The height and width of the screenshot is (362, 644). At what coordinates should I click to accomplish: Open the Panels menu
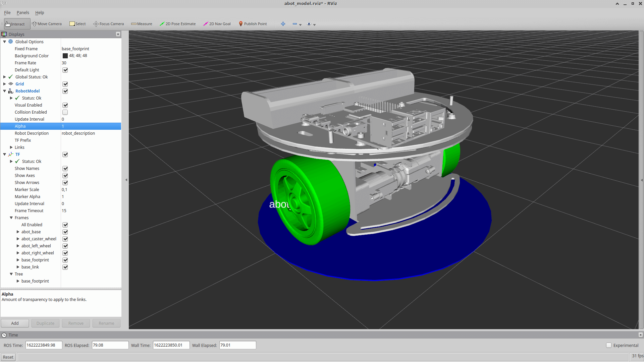pos(23,13)
